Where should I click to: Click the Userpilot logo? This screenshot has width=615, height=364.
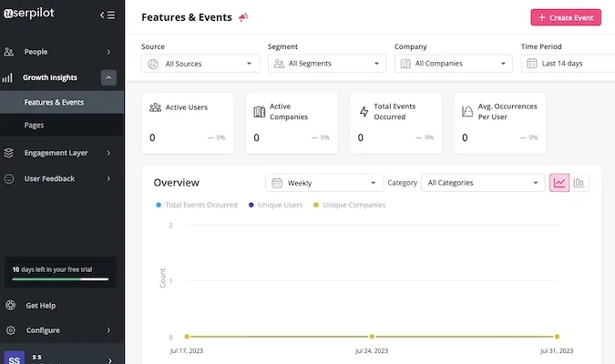[x=28, y=13]
